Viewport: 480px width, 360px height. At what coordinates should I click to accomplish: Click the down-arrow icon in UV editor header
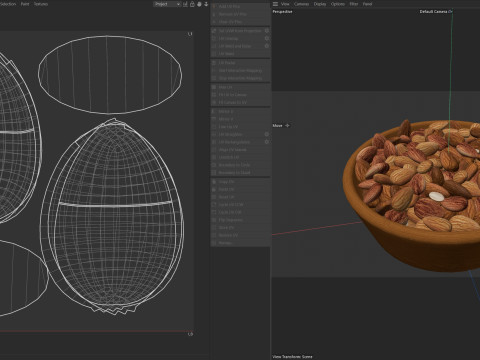coord(206,4)
